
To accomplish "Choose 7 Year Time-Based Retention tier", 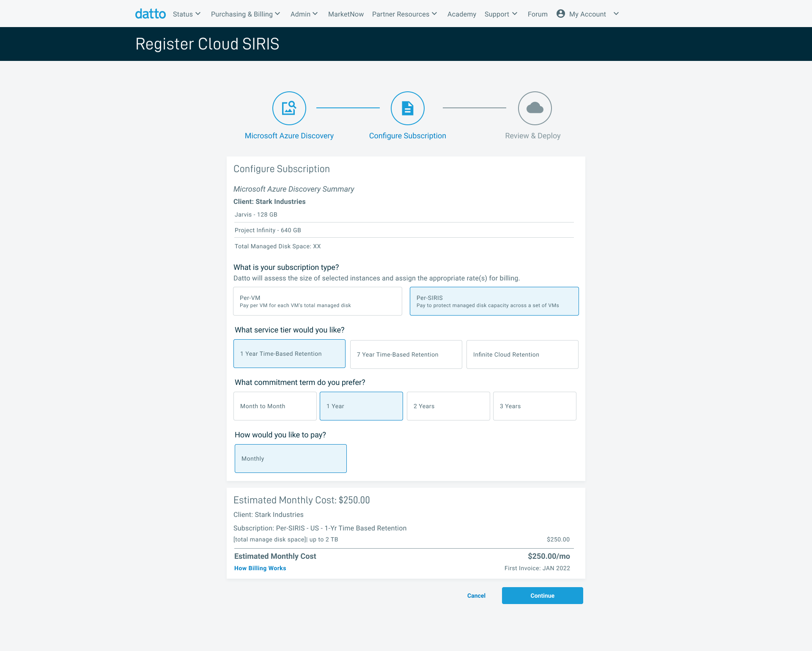I will (x=406, y=354).
